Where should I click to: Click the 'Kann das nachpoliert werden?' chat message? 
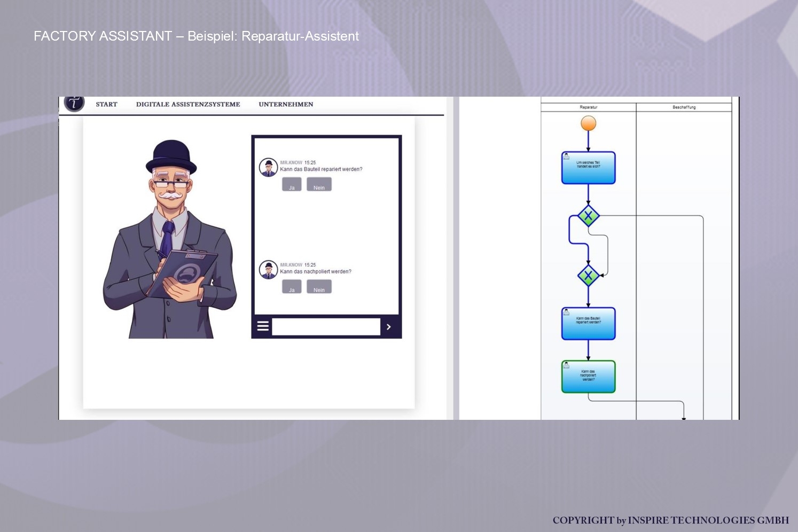click(316, 272)
